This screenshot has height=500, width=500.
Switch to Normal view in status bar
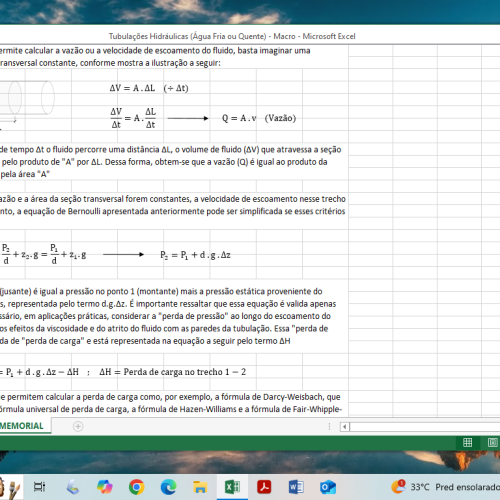point(468,442)
